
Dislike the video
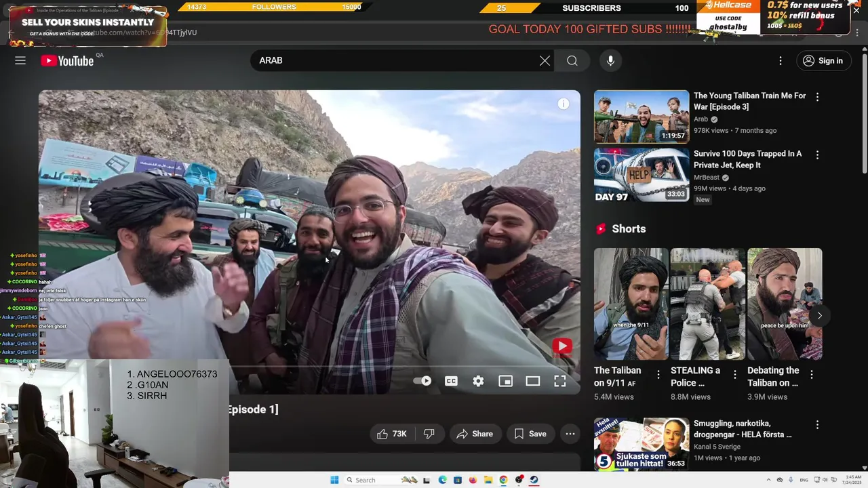tap(429, 434)
